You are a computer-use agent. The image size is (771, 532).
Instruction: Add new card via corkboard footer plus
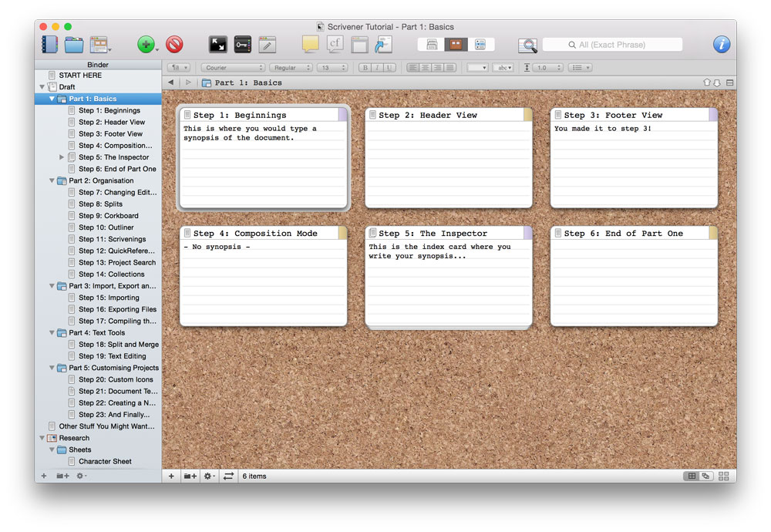(171, 476)
